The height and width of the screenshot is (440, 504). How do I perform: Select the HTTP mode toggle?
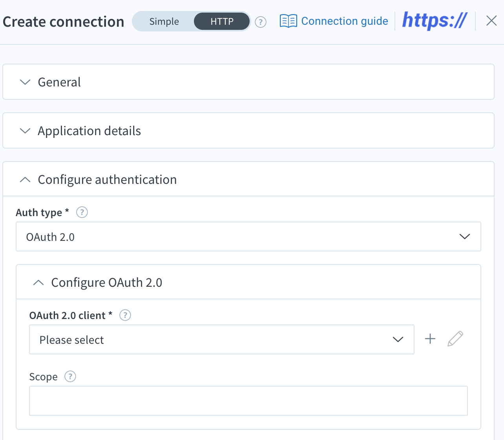[x=222, y=22]
